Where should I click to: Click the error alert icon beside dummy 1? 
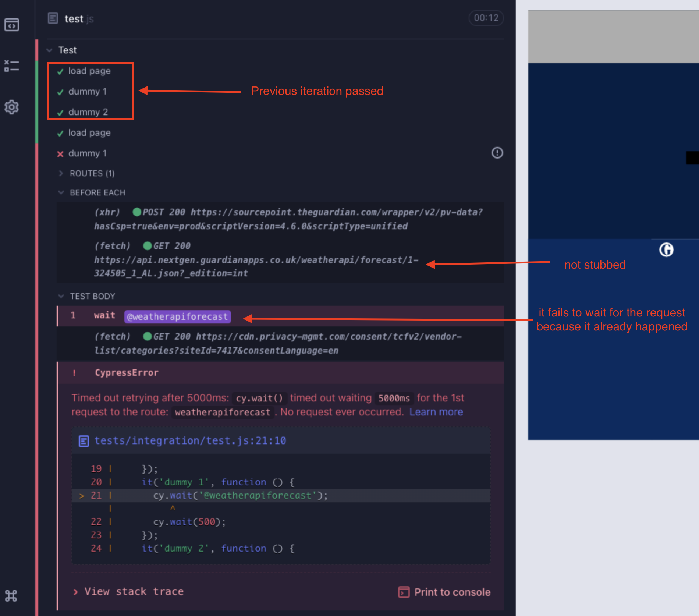click(x=497, y=153)
